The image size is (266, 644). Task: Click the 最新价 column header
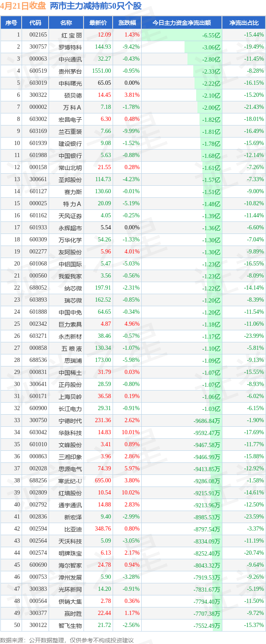point(98,23)
